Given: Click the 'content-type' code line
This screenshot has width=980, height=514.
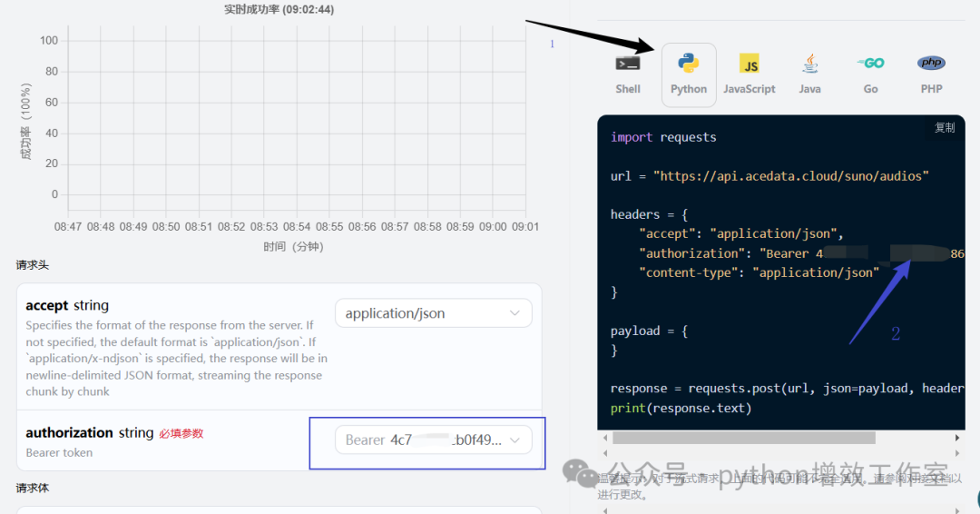Looking at the screenshot, I should (759, 272).
